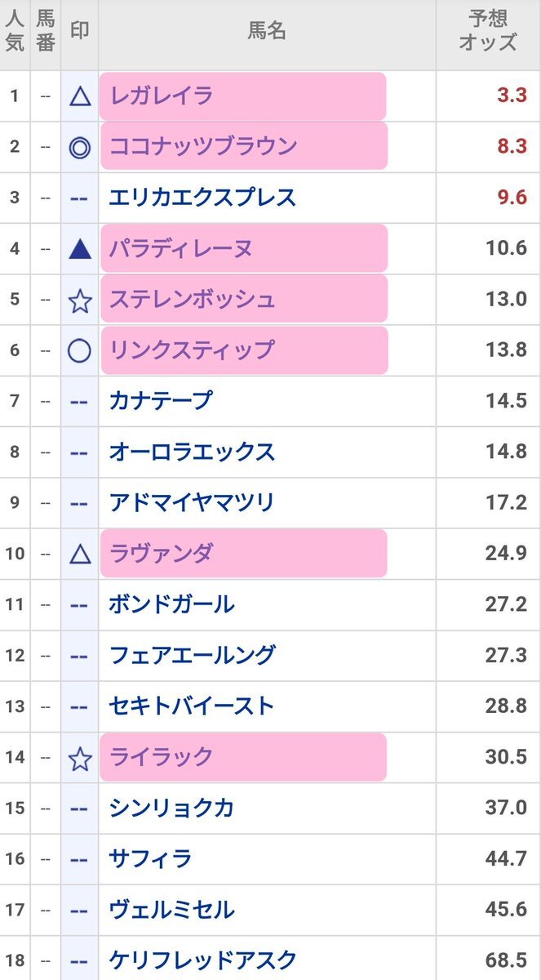Open the mark selector for ボンドガール
This screenshot has height=980, width=541.
point(79,605)
